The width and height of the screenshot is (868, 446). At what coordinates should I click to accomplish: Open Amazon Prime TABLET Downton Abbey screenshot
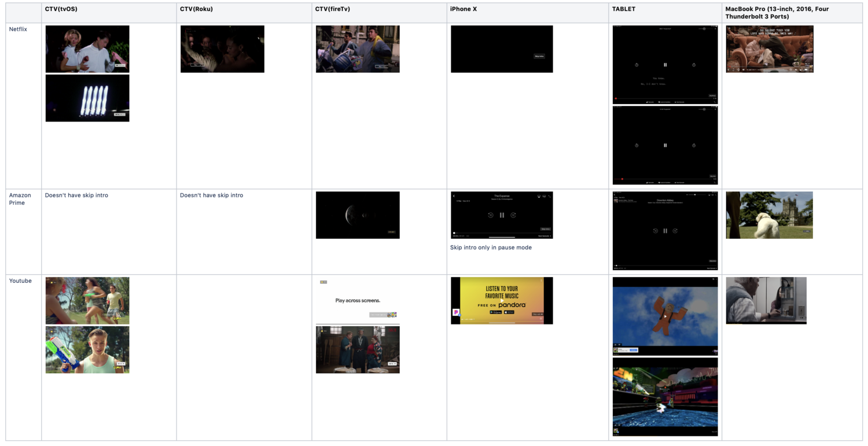[665, 231]
